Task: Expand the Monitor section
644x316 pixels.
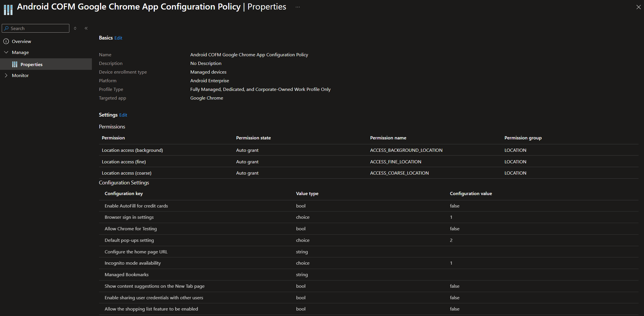Action: (6, 75)
